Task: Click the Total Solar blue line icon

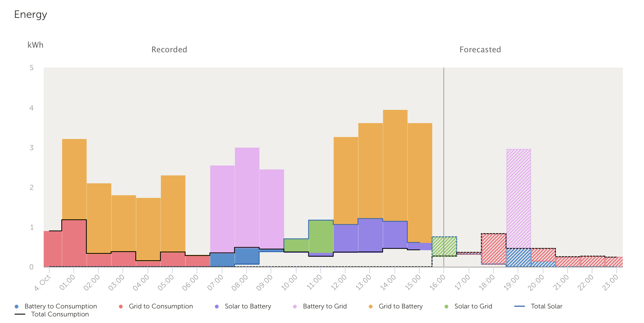Action: pyautogui.click(x=520, y=306)
